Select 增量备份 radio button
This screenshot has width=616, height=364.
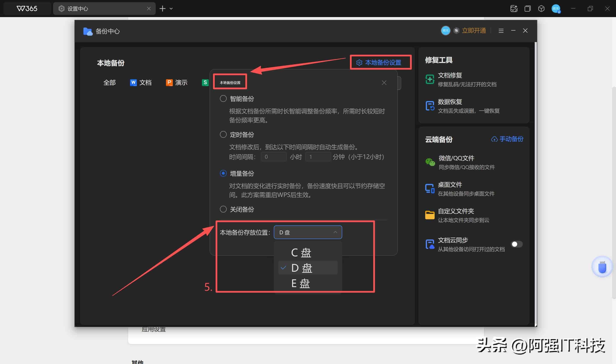coord(223,173)
